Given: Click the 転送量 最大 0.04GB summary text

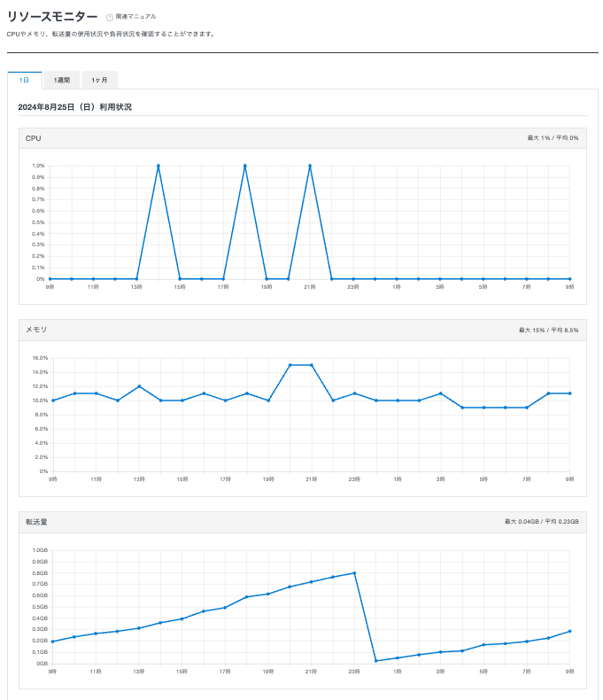Looking at the screenshot, I should [541, 522].
